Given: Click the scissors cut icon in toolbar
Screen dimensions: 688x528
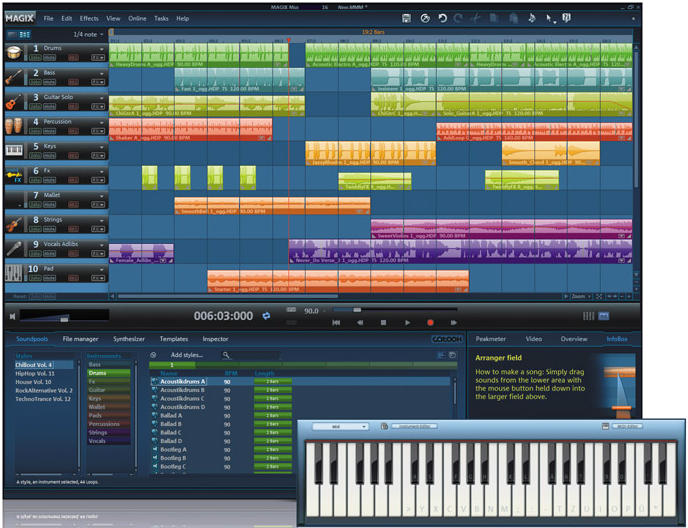Looking at the screenshot, I should pyautogui.click(x=476, y=18).
